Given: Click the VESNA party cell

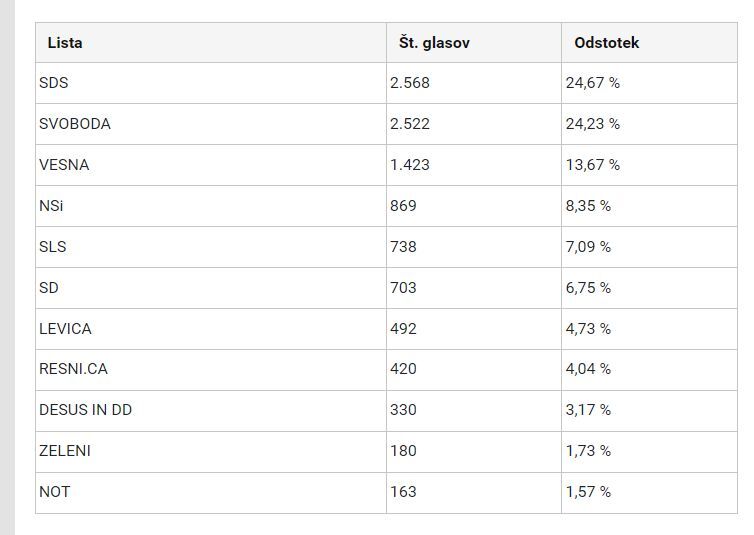Looking at the screenshot, I should (x=64, y=165).
